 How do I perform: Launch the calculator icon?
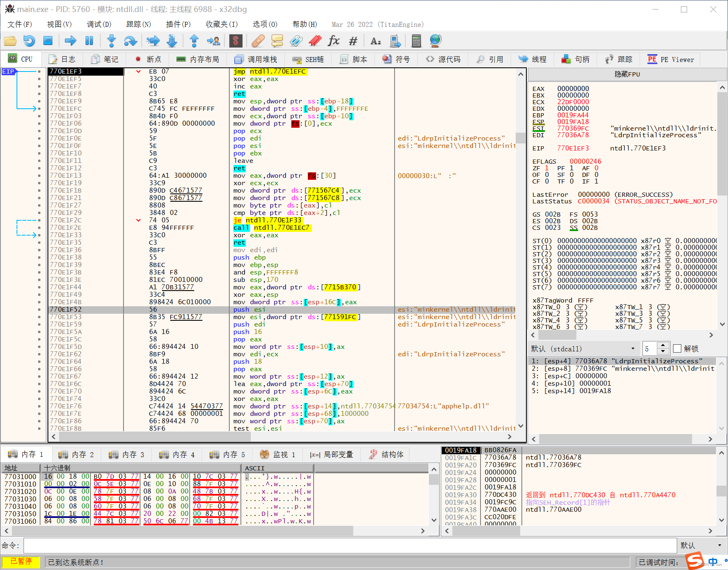pyautogui.click(x=416, y=41)
